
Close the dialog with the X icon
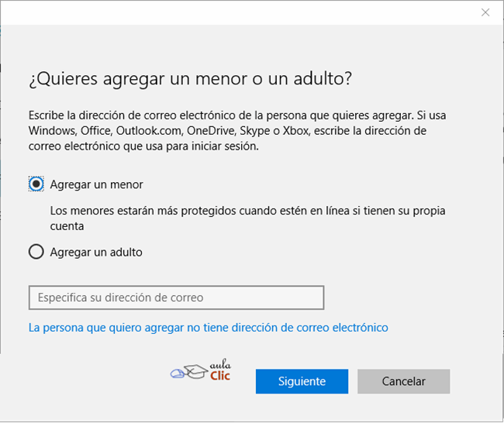(485, 12)
